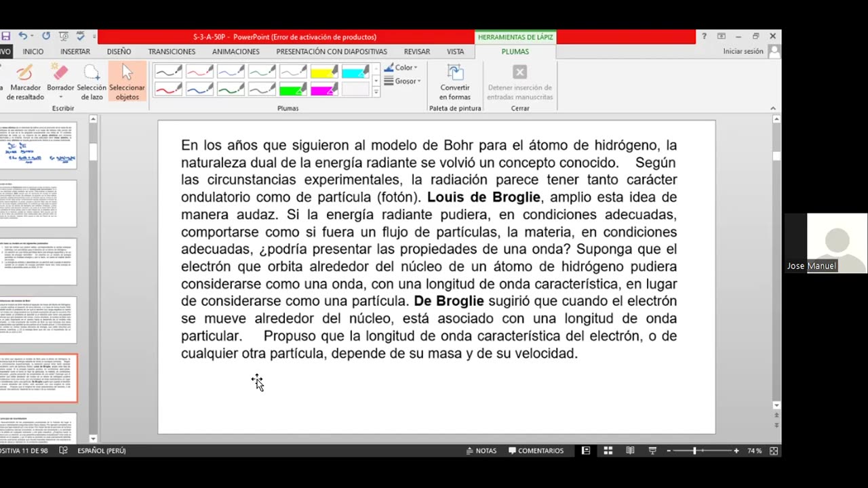The width and height of the screenshot is (868, 488).
Task: Pick the thin red pen in the top row
Action: point(199,71)
